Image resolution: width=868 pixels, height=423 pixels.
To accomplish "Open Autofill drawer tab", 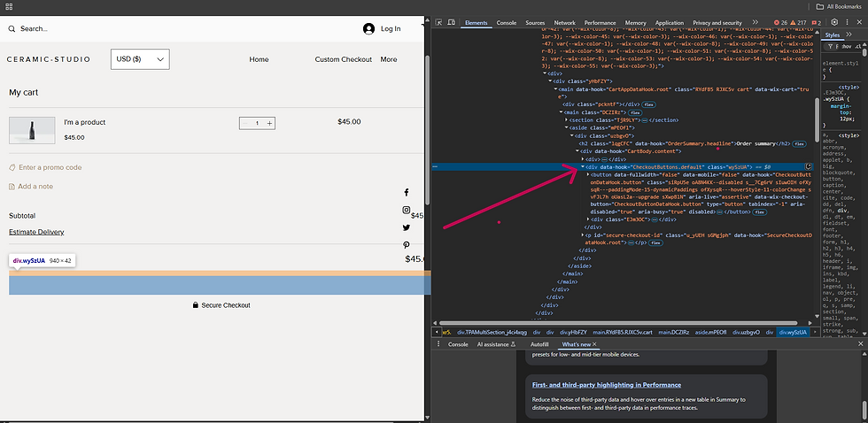I will point(539,344).
